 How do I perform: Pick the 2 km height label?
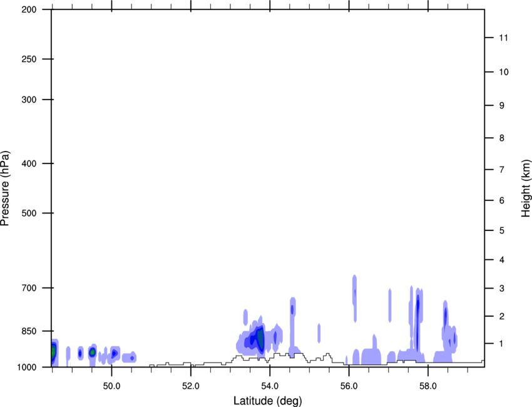point(502,316)
